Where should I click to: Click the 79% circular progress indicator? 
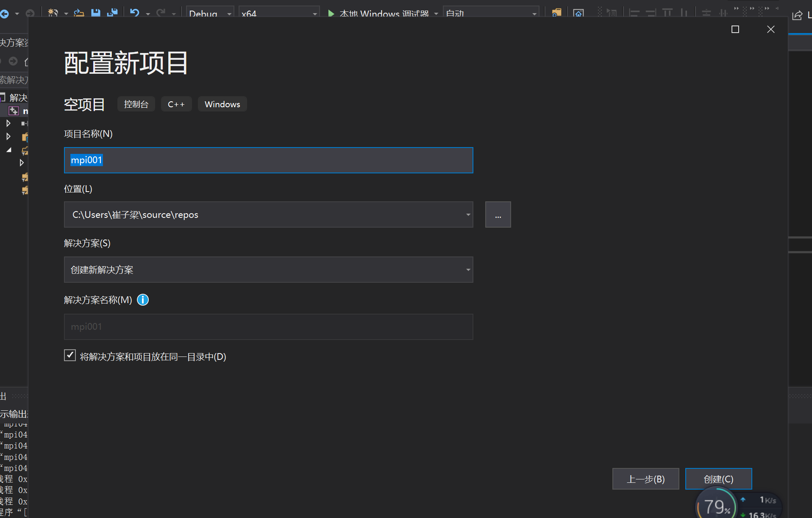tap(716, 505)
